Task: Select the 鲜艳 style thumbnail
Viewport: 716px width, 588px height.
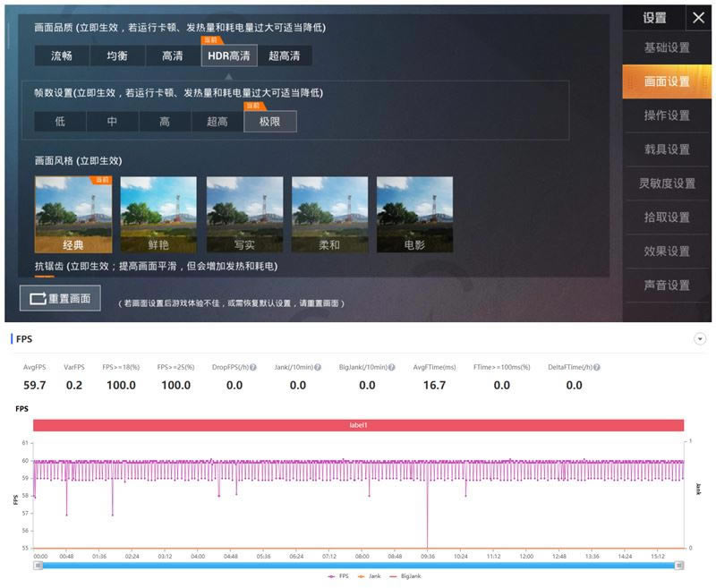Action: 158,215
